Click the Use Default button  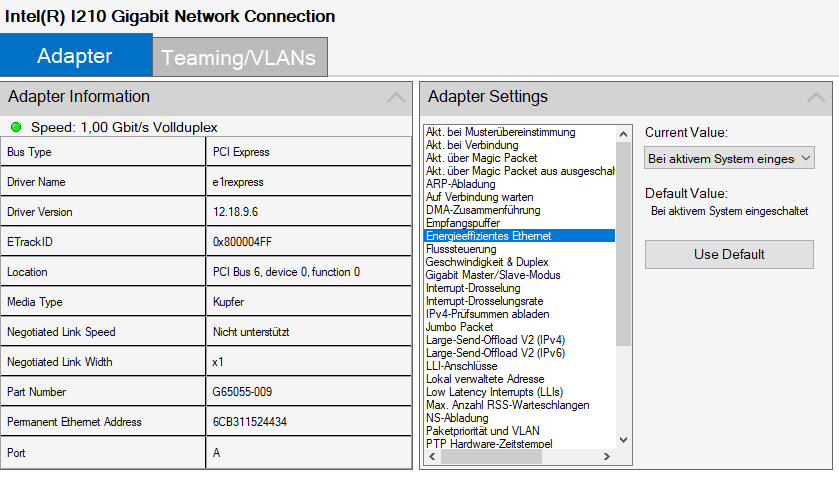(x=729, y=254)
